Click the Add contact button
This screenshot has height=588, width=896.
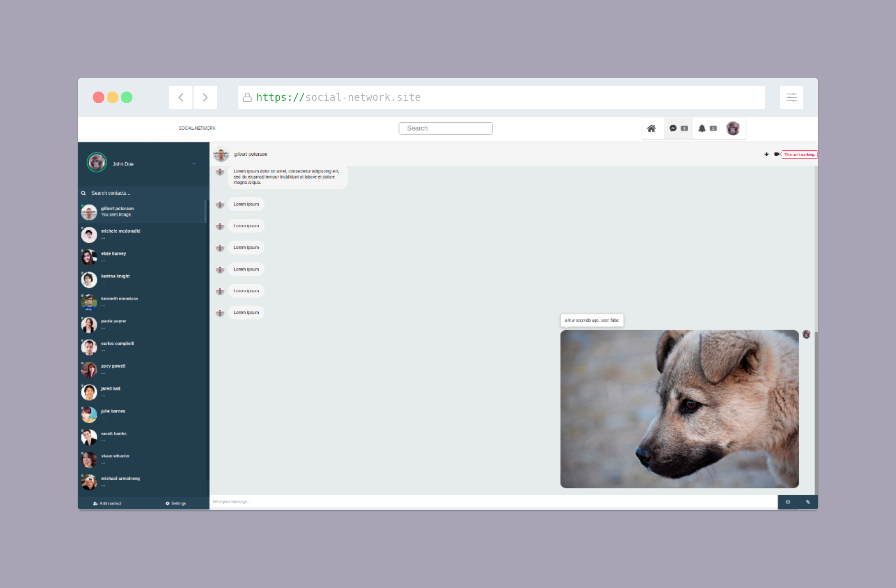pyautogui.click(x=108, y=503)
